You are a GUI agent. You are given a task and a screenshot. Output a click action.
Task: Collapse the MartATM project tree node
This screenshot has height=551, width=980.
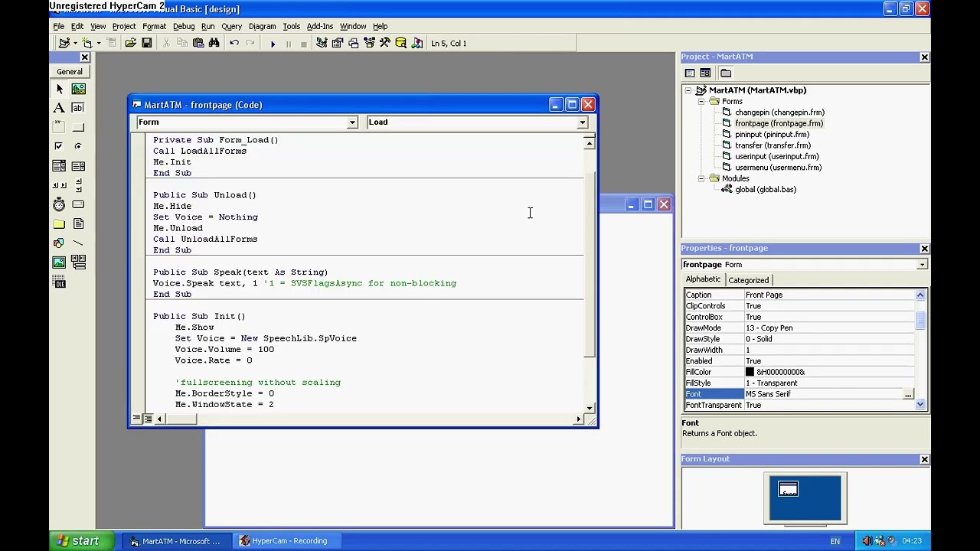pyautogui.click(x=688, y=90)
